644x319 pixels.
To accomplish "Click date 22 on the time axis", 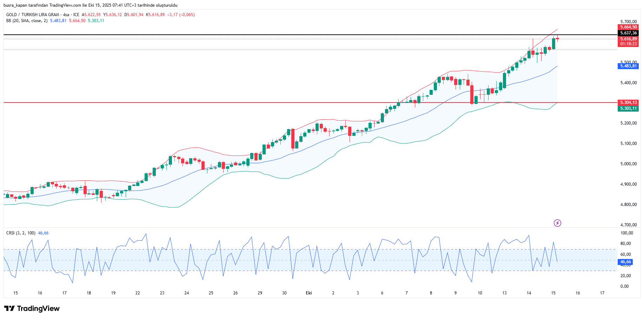I will 138,293.
